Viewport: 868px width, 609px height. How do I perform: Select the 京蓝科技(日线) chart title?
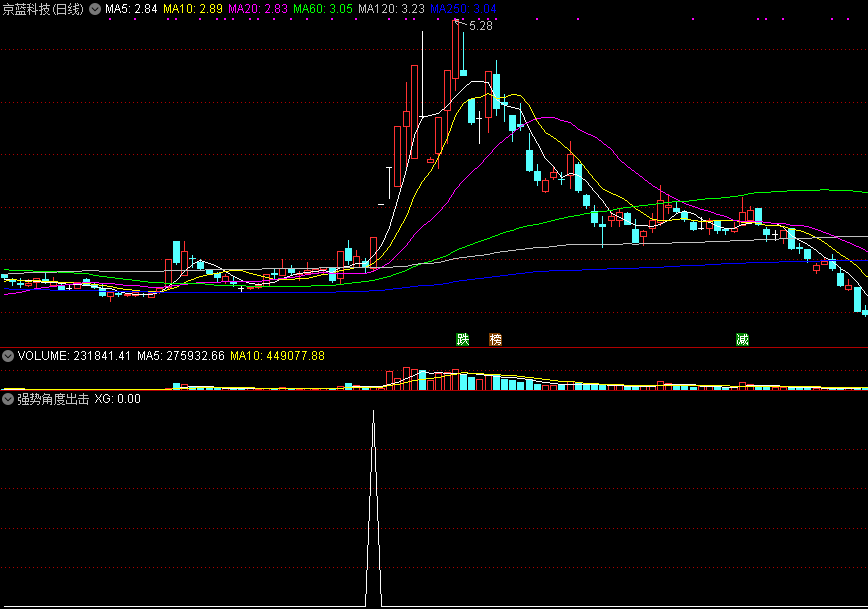(x=43, y=9)
